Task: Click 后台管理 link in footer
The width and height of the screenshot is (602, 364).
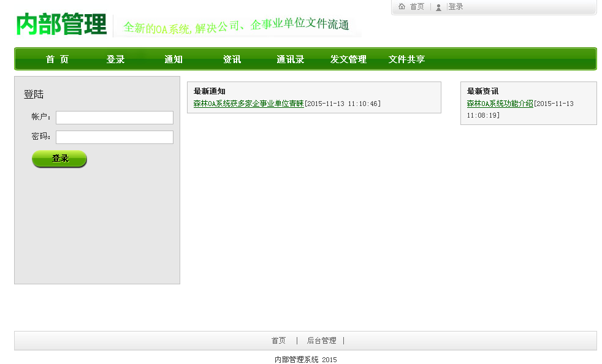Action: click(321, 341)
